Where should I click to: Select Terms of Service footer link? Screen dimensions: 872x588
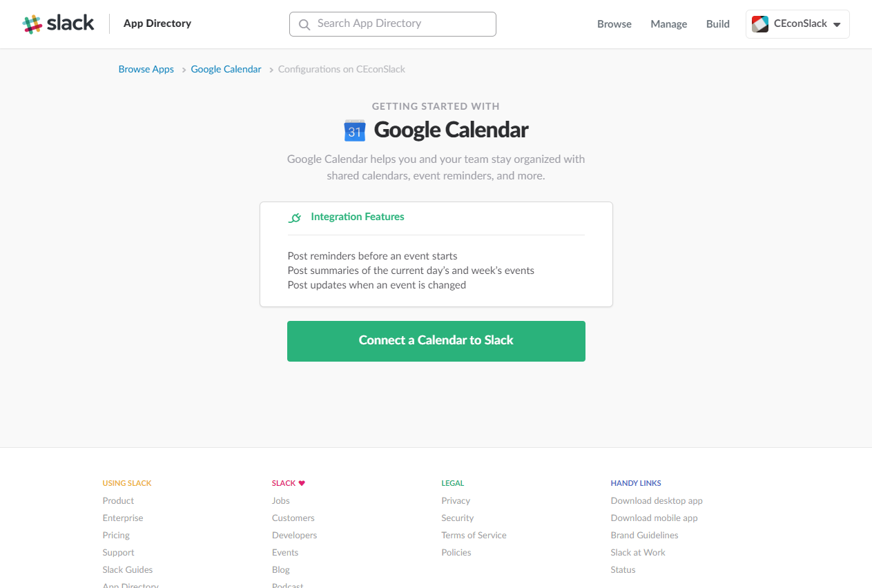[x=474, y=535]
